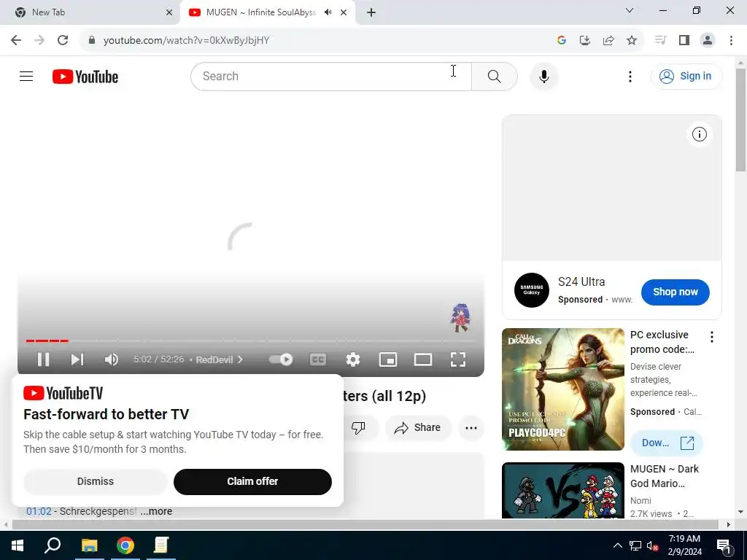Go back in browser history
Image resolution: width=747 pixels, height=560 pixels.
(16, 40)
